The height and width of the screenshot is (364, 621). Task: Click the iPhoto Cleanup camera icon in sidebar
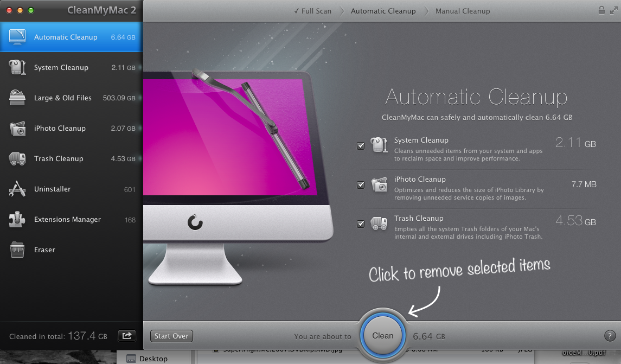click(x=17, y=129)
